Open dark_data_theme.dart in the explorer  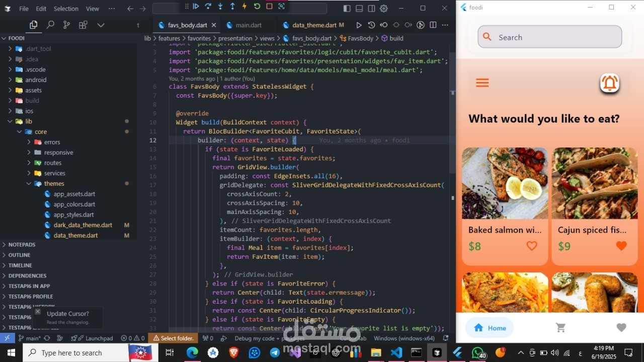coord(83,225)
